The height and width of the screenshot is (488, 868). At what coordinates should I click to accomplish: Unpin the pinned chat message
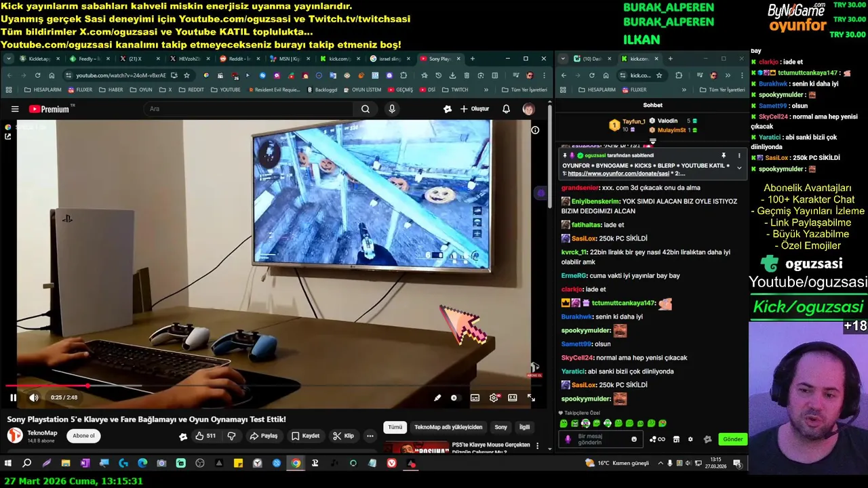(724, 155)
